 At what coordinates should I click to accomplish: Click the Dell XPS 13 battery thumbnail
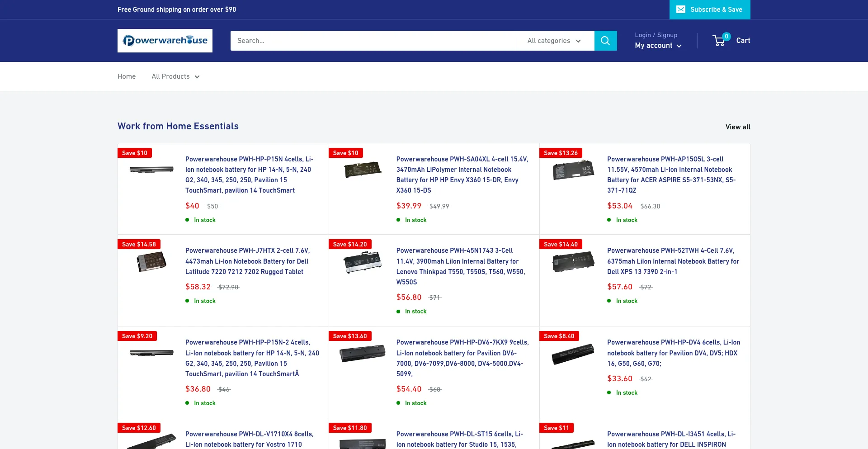click(x=573, y=262)
